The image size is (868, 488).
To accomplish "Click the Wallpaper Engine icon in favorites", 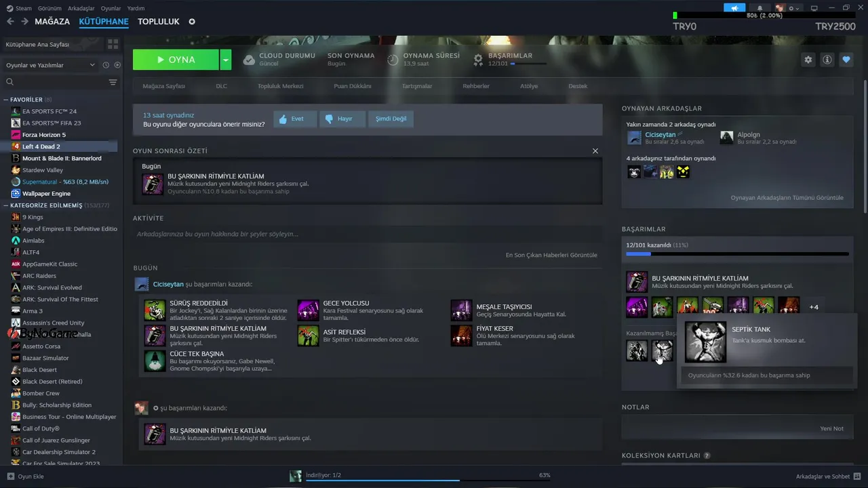I will (x=16, y=194).
